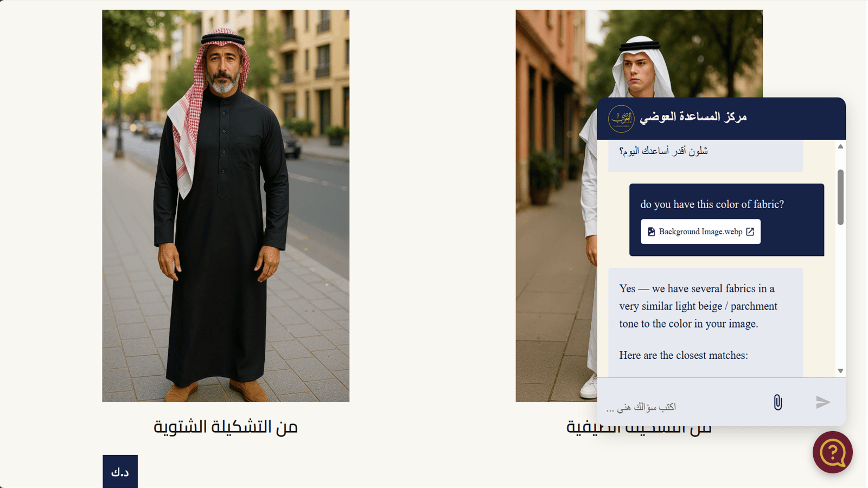Click the chat scrollbar thumb

(x=840, y=197)
